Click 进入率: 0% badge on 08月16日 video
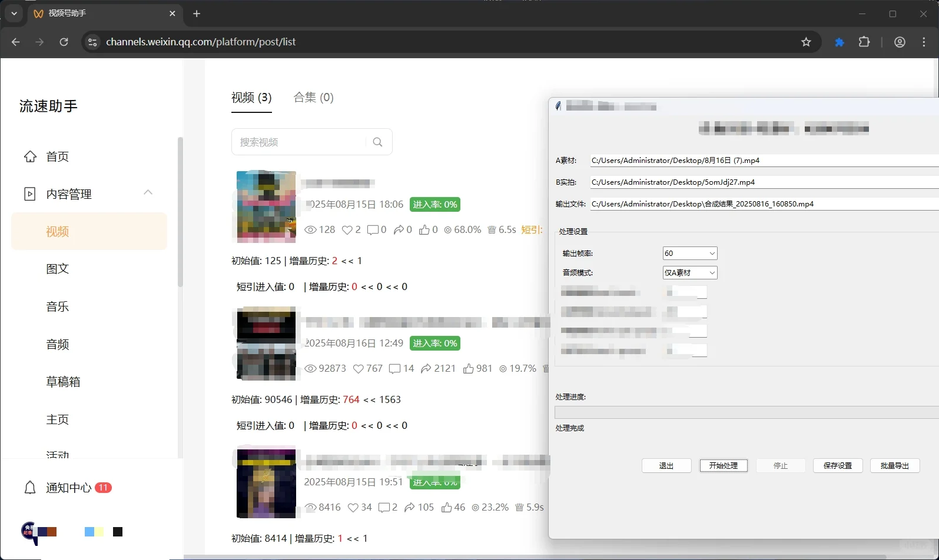Screen dimensions: 939x560 [435, 344]
